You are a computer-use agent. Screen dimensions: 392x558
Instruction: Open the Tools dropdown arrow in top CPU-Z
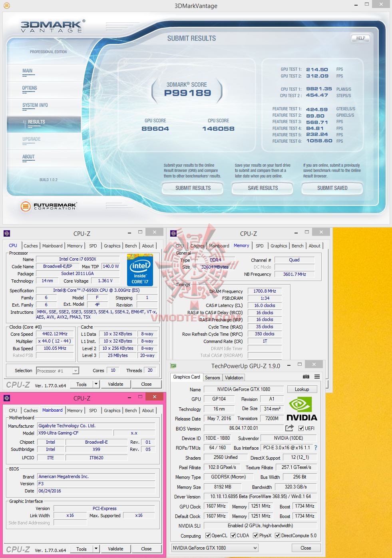(96, 384)
